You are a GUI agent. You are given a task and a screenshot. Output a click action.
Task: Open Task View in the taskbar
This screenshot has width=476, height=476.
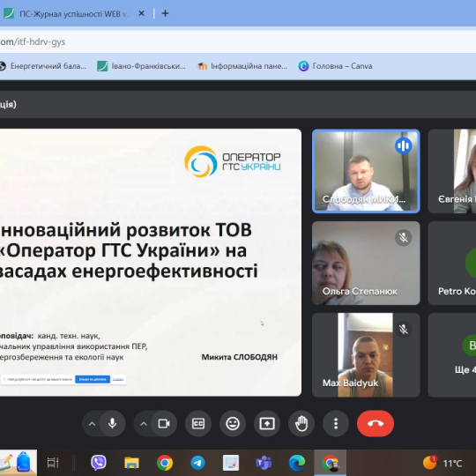point(53,463)
